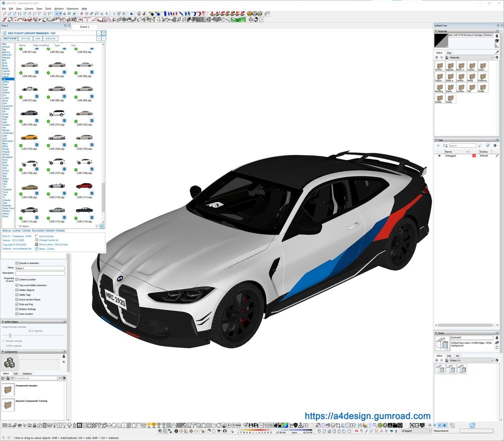
Task: Click the current material preview swatch
Action: tap(441, 41)
